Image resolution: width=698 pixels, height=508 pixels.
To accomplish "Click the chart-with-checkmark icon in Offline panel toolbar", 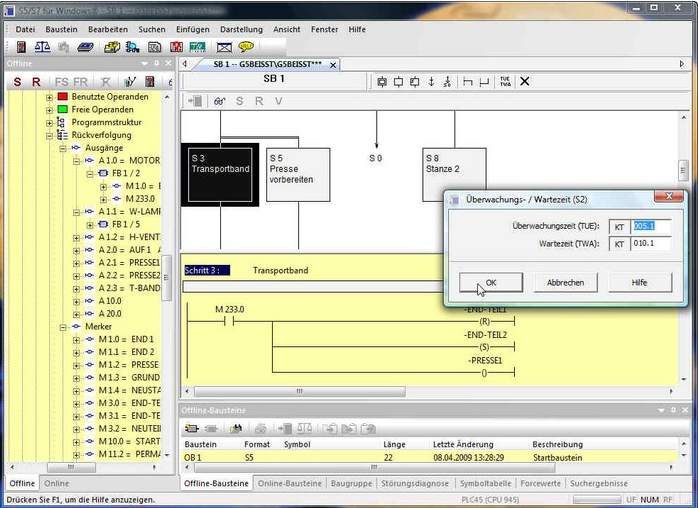I will [x=130, y=81].
